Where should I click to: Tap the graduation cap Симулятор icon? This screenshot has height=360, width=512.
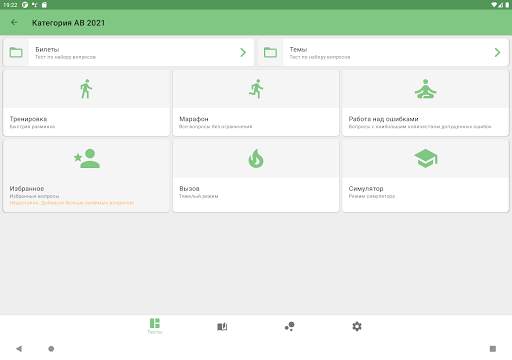[x=426, y=158]
